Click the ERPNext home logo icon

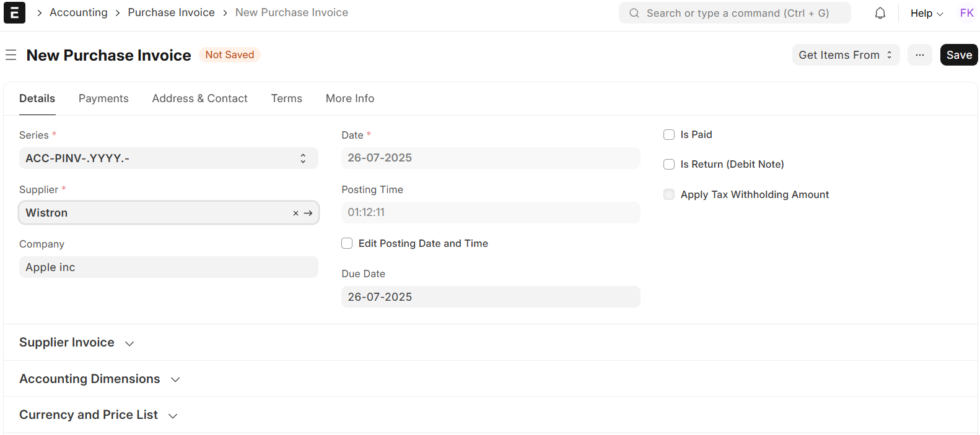(14, 13)
